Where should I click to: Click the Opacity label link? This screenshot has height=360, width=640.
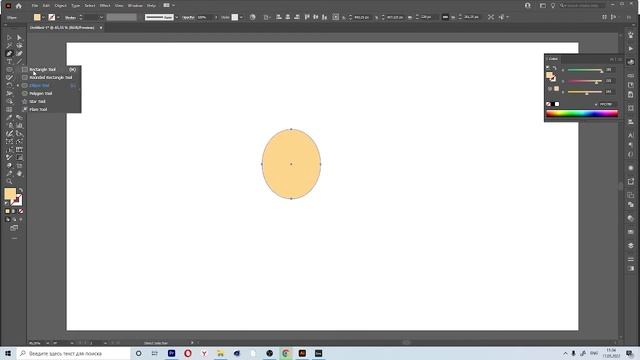click(x=188, y=18)
